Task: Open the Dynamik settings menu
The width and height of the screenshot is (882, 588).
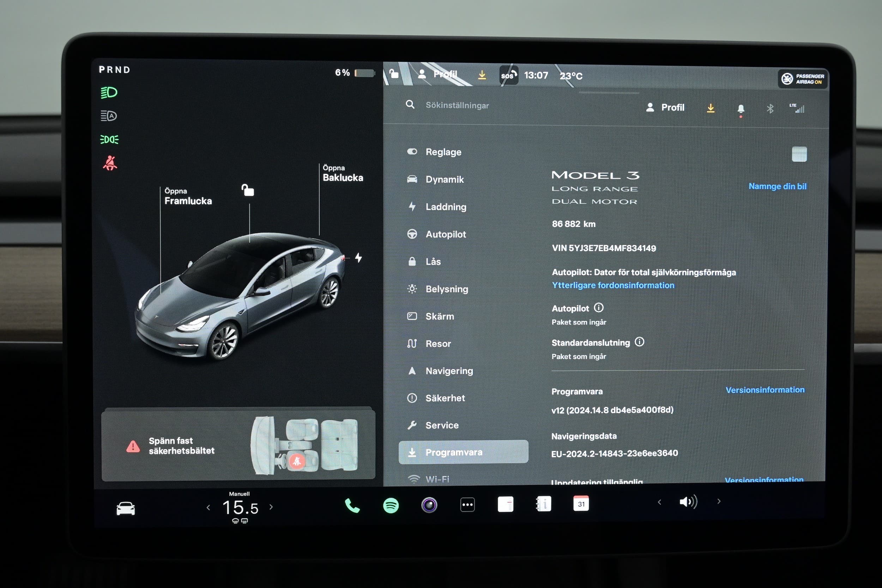Action: pos(436,179)
